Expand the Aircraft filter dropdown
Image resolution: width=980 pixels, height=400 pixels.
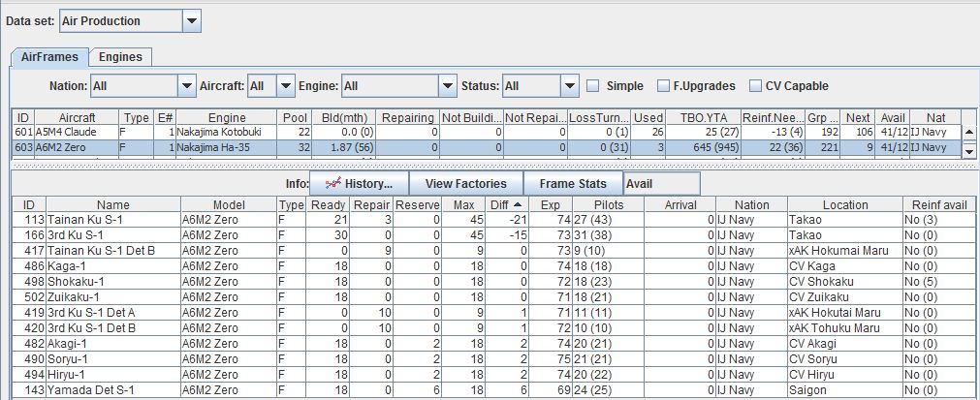286,86
